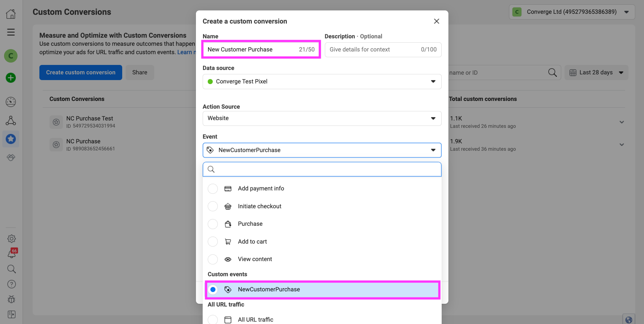Open the help question mark icon
The image size is (644, 324).
[x=11, y=284]
